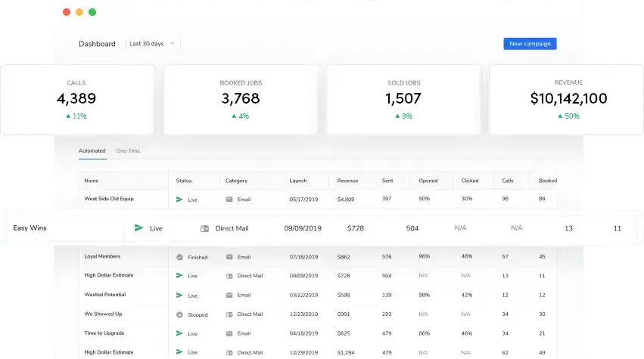Click the Live arrow icon in the $1,294 row
Screen dimensions: 644x359
coord(179,352)
